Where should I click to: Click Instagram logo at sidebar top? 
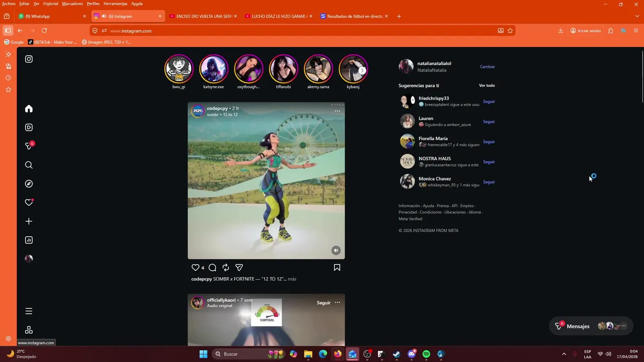coord(29,59)
